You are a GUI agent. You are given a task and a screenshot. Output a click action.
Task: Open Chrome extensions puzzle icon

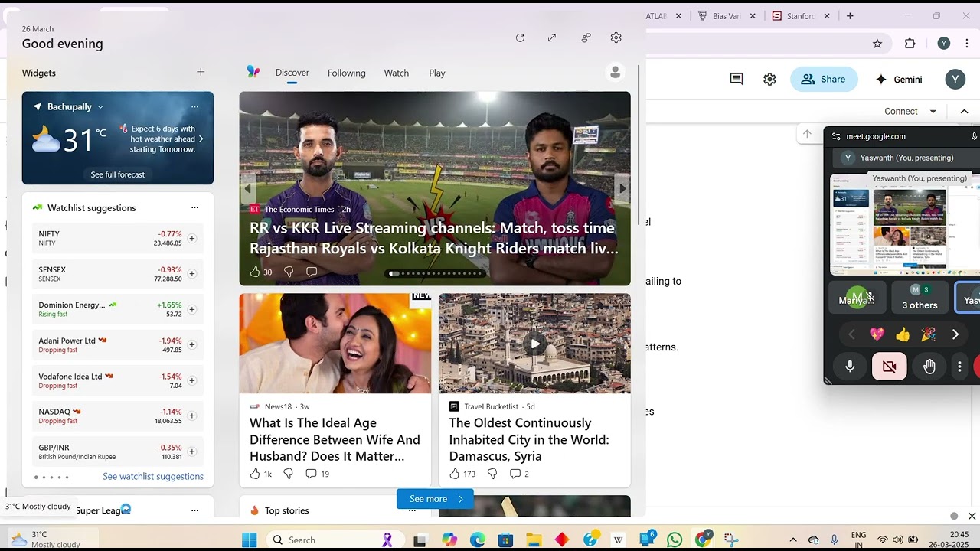(x=910, y=44)
